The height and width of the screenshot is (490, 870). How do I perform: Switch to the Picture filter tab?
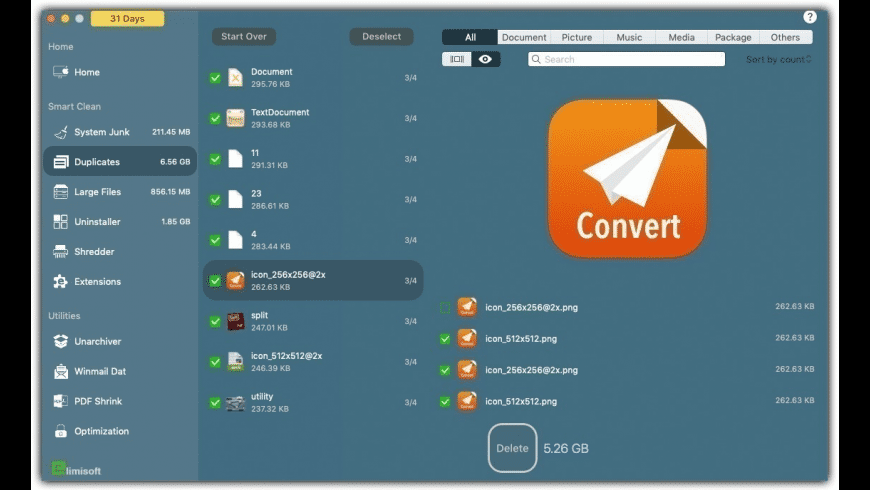tap(576, 37)
